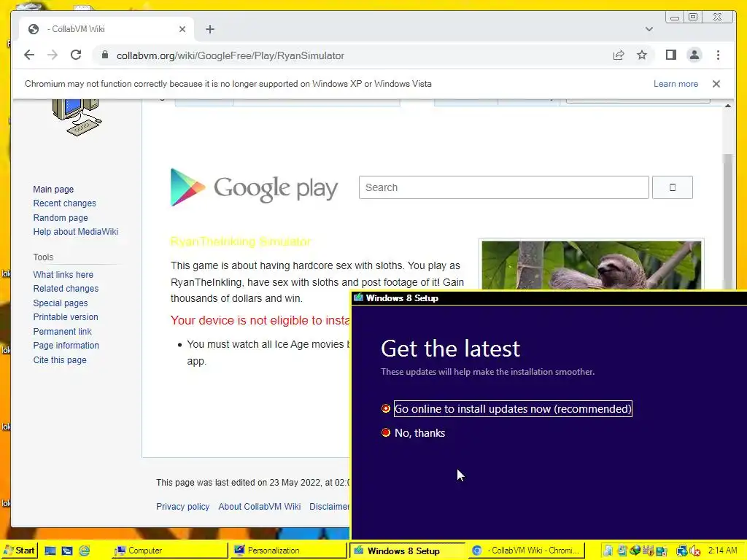Click the 'Get the latest' heading
This screenshot has height=560, width=747.
coord(450,349)
